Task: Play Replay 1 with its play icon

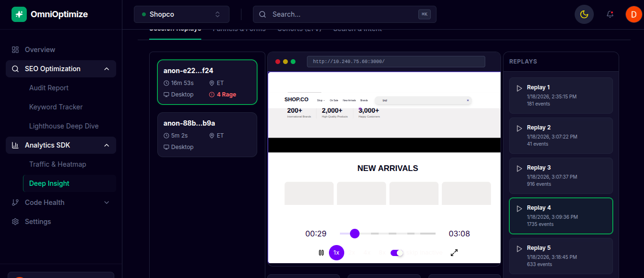Action: point(519,88)
